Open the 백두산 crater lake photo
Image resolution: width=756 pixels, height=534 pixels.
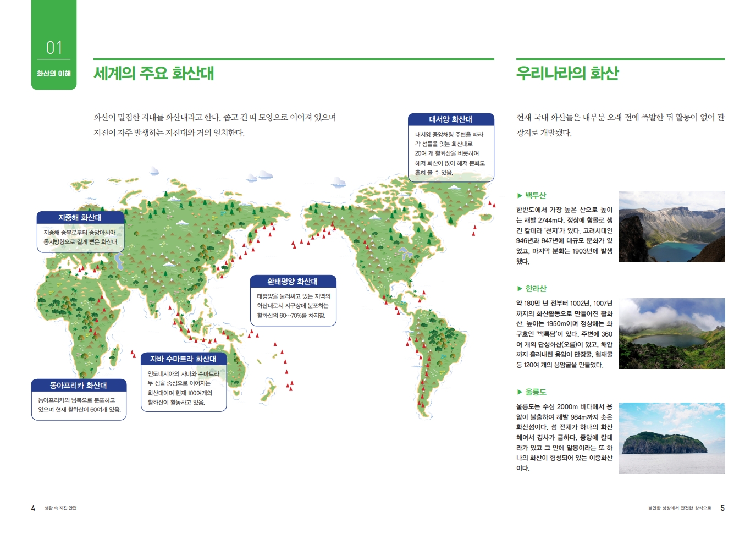point(672,227)
